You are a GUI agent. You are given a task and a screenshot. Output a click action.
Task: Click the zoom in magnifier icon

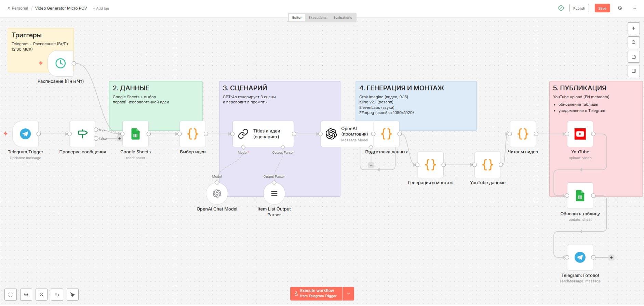tap(26, 295)
